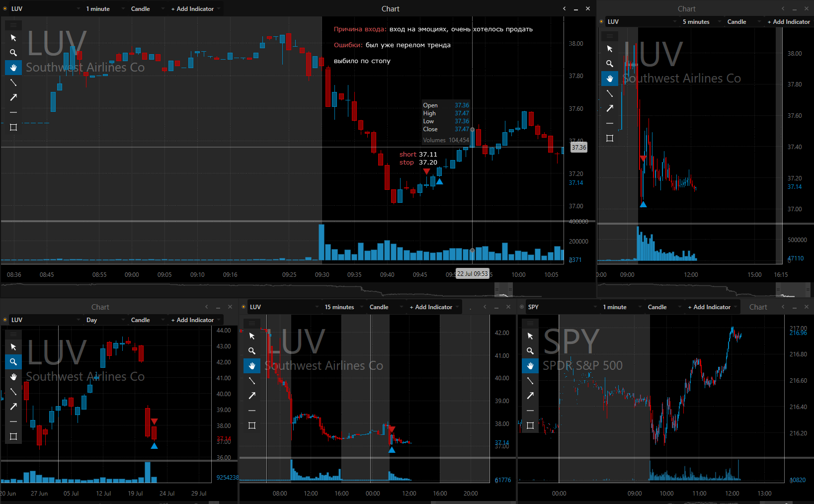Open hamburger tool menu in SPY chart

(x=530, y=323)
